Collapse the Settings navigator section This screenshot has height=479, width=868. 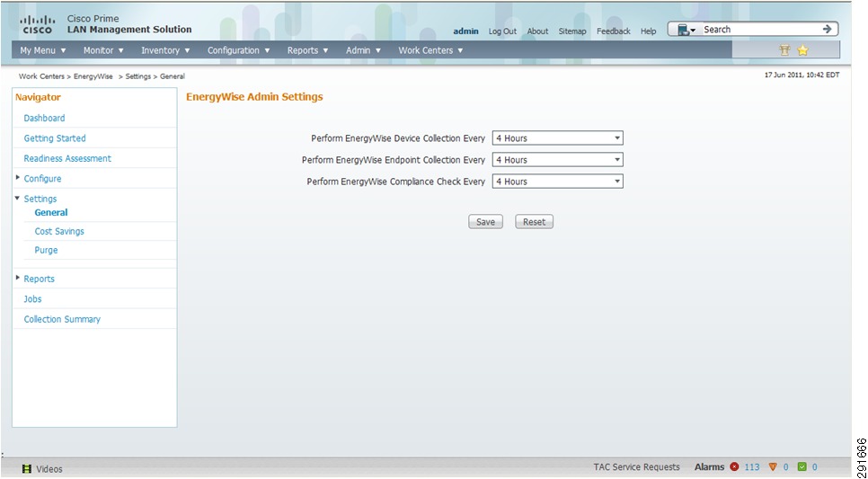click(x=18, y=198)
